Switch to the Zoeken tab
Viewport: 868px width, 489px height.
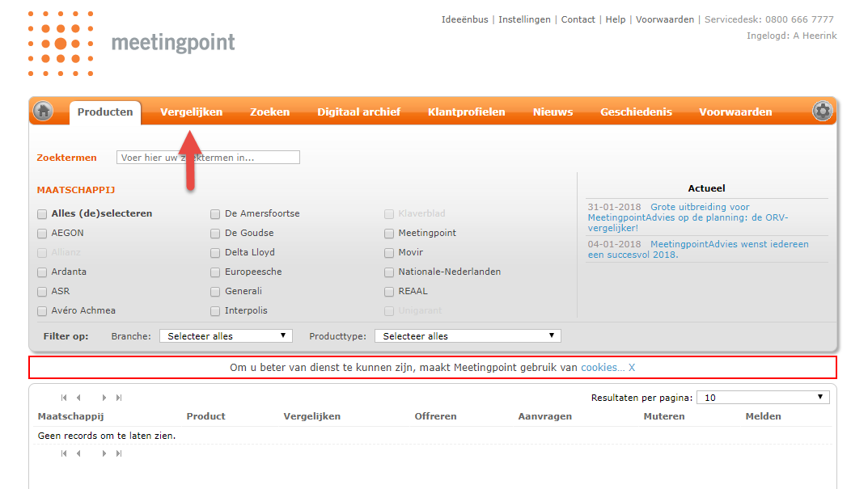269,112
